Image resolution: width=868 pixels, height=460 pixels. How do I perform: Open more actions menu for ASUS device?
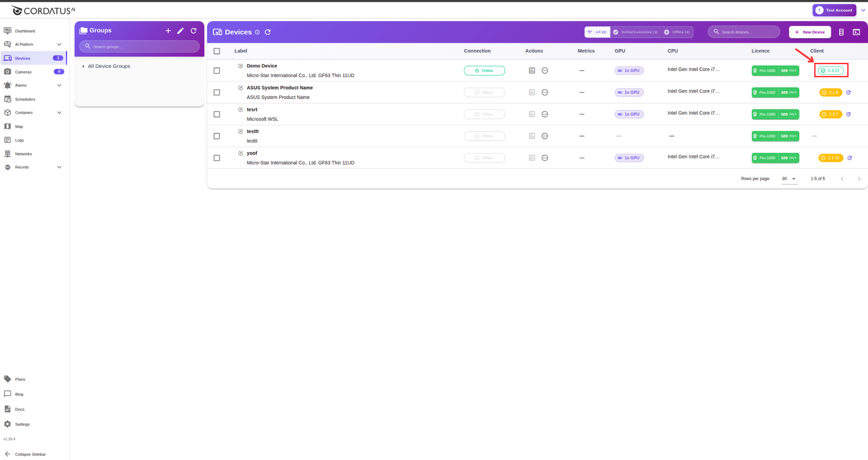[545, 93]
